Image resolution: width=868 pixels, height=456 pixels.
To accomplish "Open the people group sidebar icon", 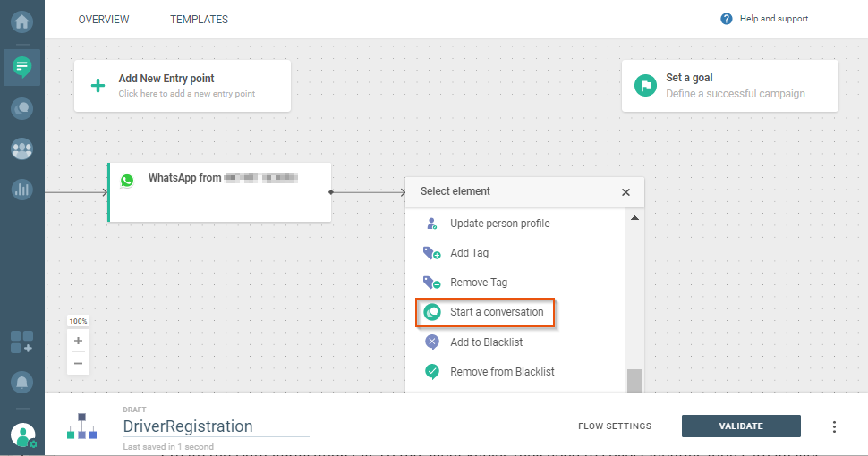I will (x=21, y=149).
